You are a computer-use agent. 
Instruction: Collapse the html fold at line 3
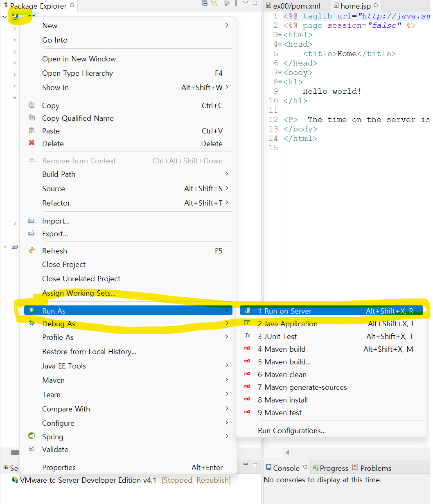(280, 35)
